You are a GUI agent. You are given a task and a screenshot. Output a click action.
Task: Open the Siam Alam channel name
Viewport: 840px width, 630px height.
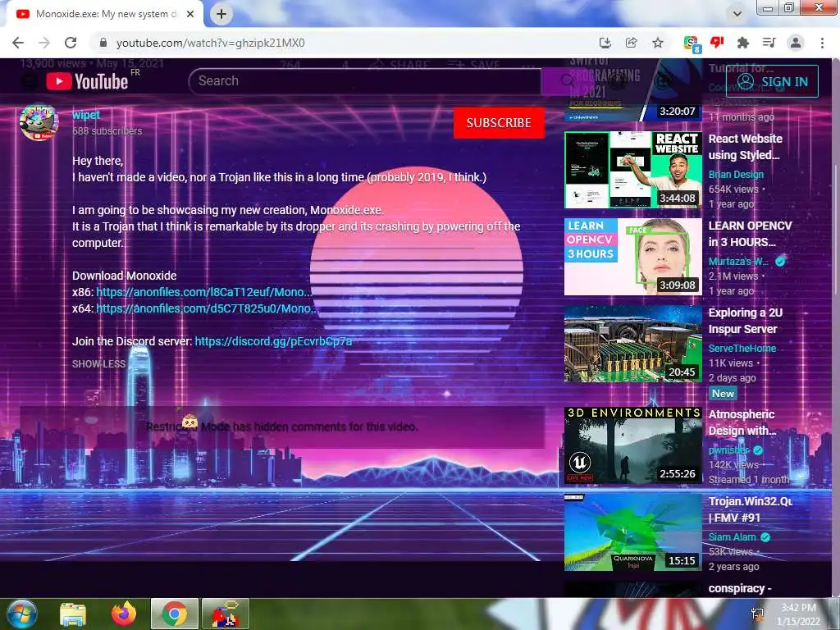click(733, 536)
